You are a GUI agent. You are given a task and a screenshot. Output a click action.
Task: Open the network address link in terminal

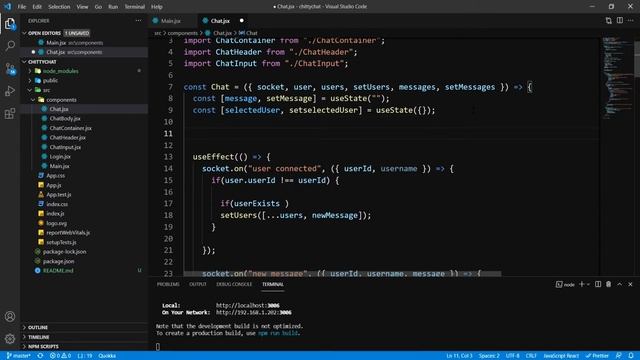[253, 312]
